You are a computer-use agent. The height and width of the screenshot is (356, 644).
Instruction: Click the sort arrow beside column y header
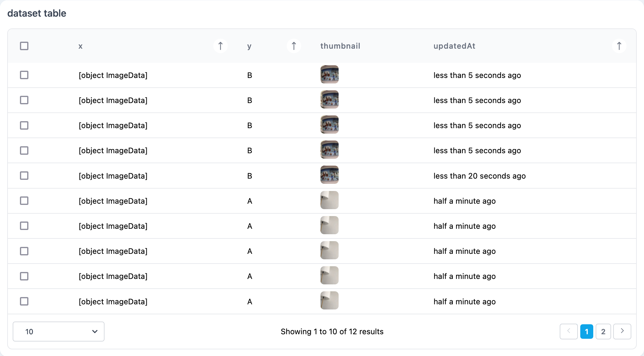(x=294, y=46)
